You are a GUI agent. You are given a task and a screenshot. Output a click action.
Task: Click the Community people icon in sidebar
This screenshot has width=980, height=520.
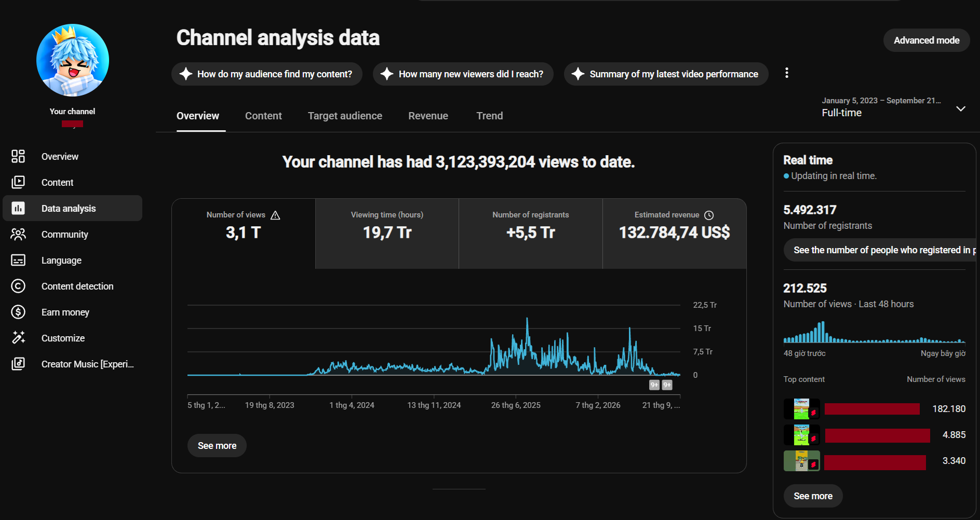[18, 234]
